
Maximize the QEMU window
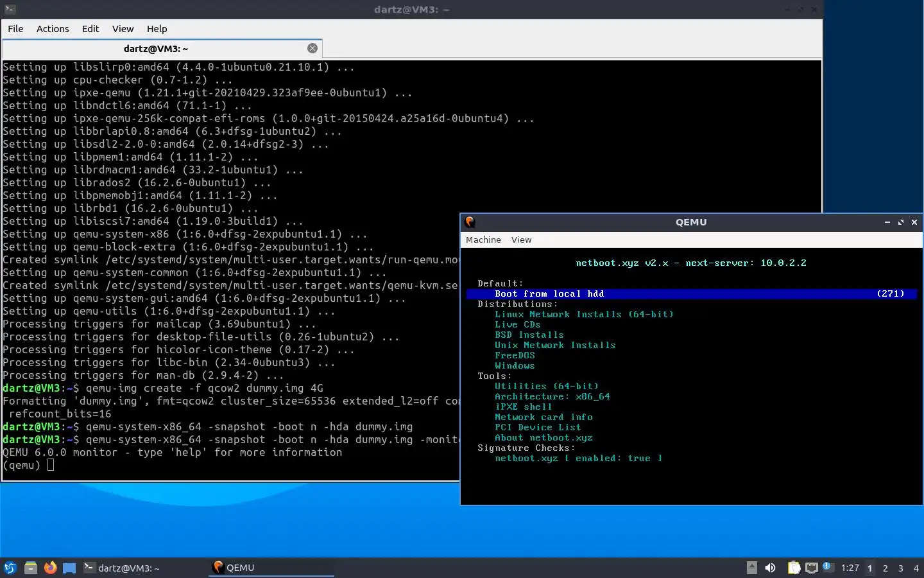tap(901, 222)
